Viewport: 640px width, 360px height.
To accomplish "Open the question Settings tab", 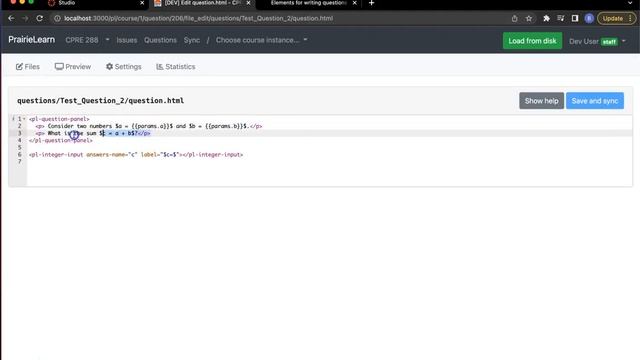I will (x=123, y=67).
